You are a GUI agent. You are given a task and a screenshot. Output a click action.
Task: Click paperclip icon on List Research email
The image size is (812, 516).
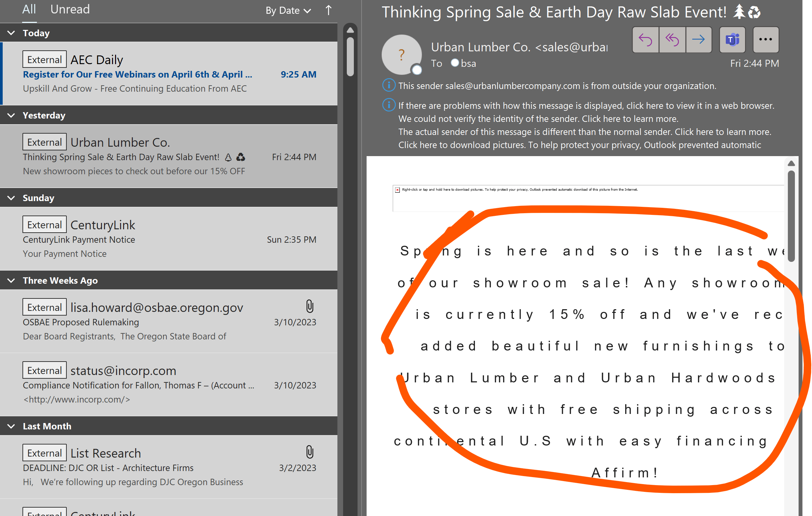tap(310, 452)
